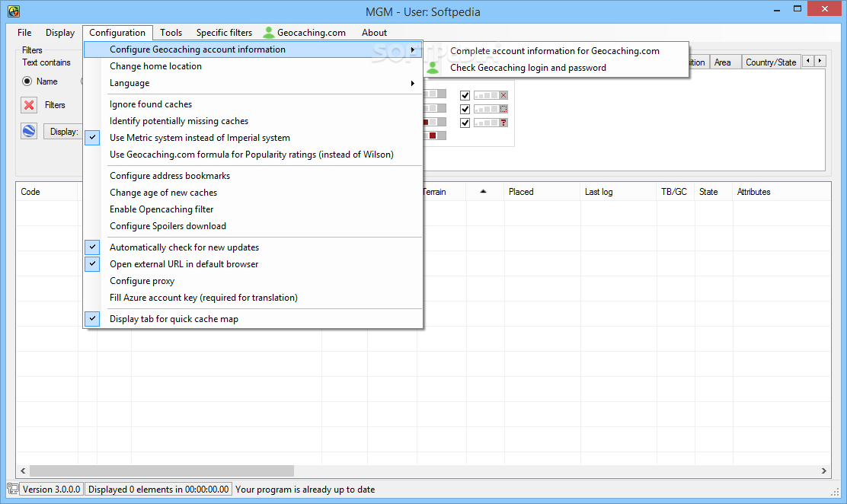Toggle Use Metric system instead of Imperial
The width and height of the screenshot is (847, 504).
pyautogui.click(x=253, y=138)
